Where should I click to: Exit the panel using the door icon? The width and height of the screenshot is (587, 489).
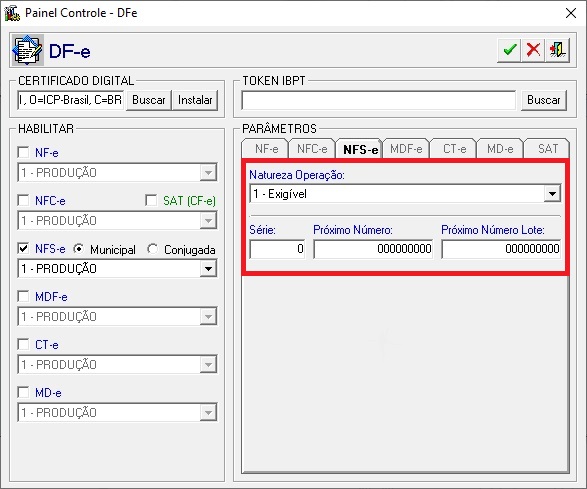point(557,50)
